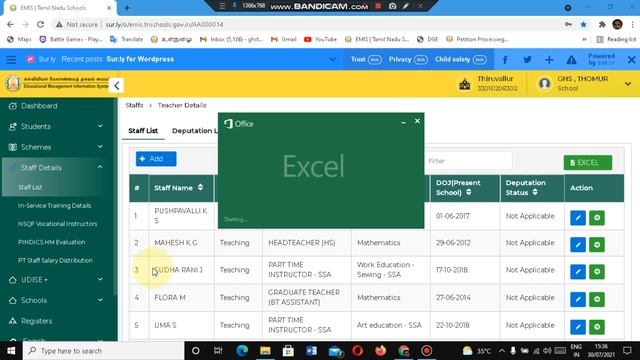
Task: Export the list with the EXCEL button
Action: [x=588, y=162]
